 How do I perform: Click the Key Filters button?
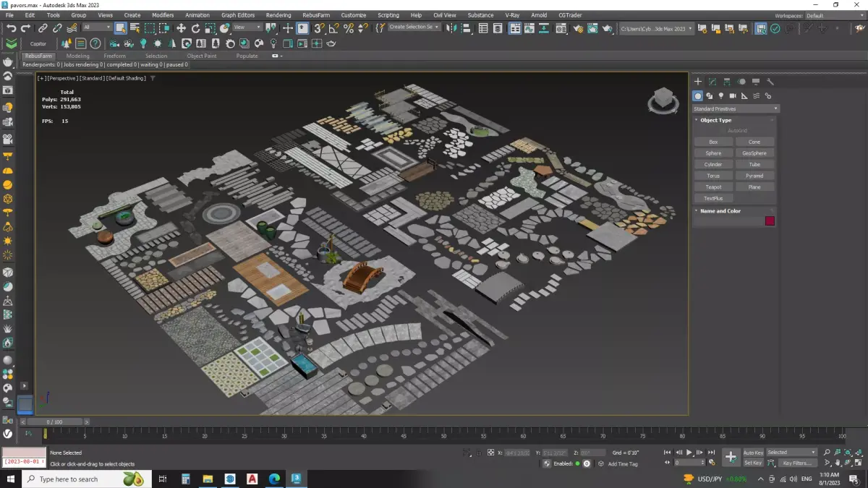click(796, 463)
